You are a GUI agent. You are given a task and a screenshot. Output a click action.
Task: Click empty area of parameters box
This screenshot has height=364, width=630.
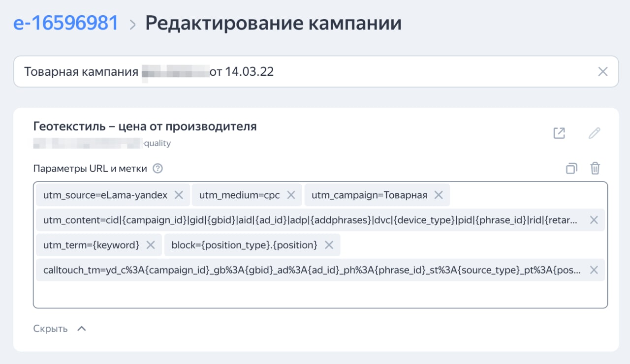point(320,294)
